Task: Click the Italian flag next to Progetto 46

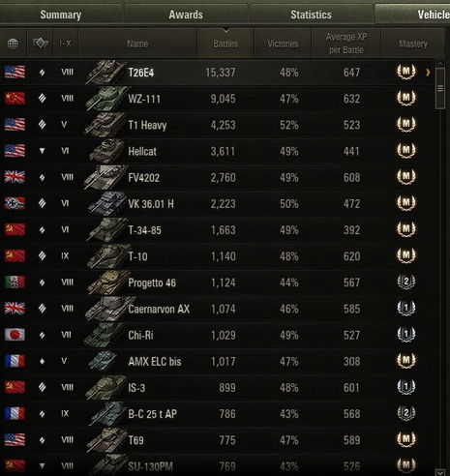Action: 15,282
